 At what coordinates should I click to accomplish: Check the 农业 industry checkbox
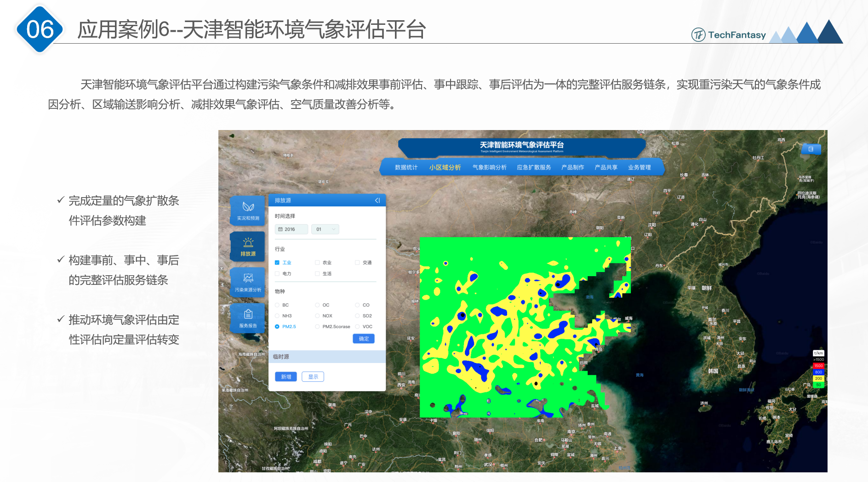317,262
